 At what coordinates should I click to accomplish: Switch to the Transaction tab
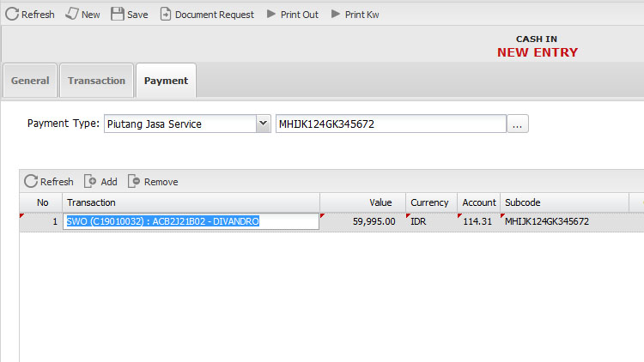(96, 81)
